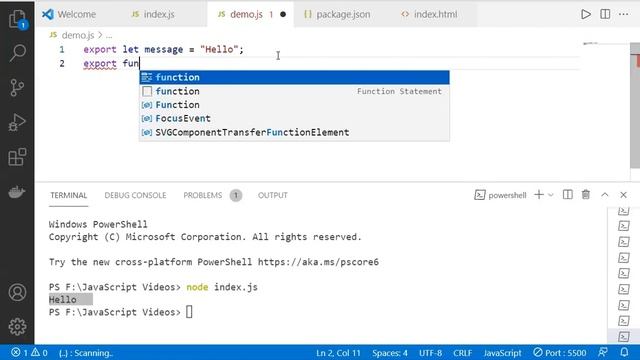This screenshot has height=360, width=640.
Task: Click JavaScript language mode in status bar
Action: [502, 353]
